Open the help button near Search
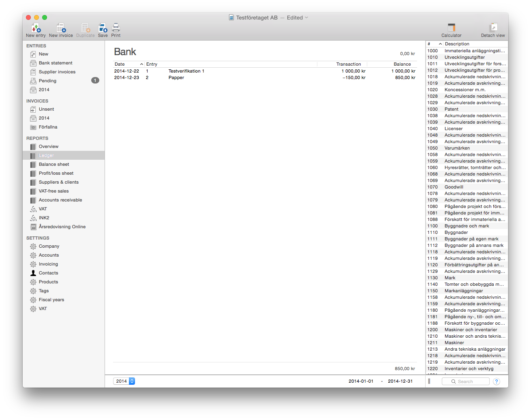Image resolution: width=531 pixels, height=420 pixels. (x=497, y=381)
